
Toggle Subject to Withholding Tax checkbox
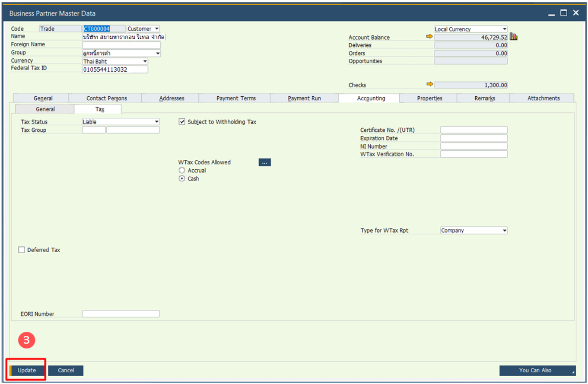tap(182, 122)
